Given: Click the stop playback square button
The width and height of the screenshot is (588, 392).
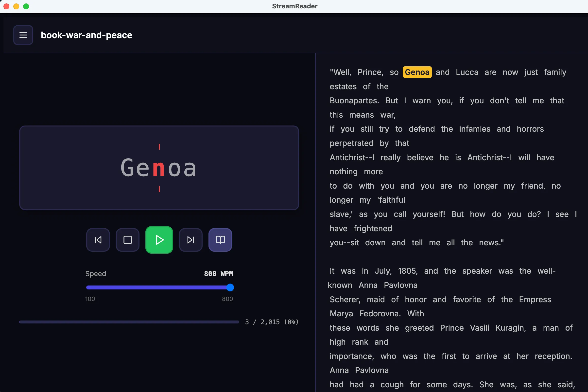Looking at the screenshot, I should point(127,240).
